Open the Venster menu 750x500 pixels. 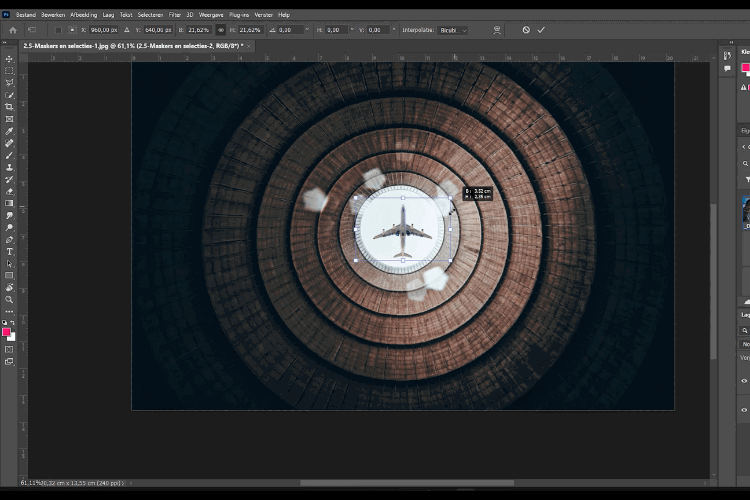tap(263, 15)
